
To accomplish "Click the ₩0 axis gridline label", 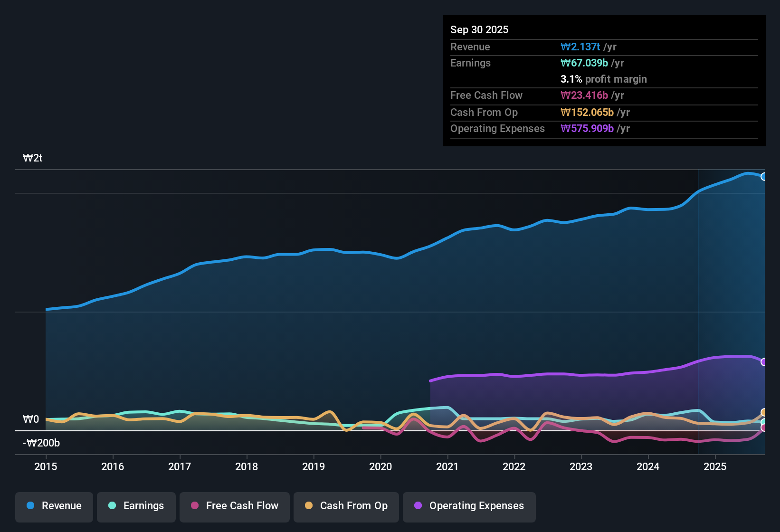I will (x=30, y=419).
